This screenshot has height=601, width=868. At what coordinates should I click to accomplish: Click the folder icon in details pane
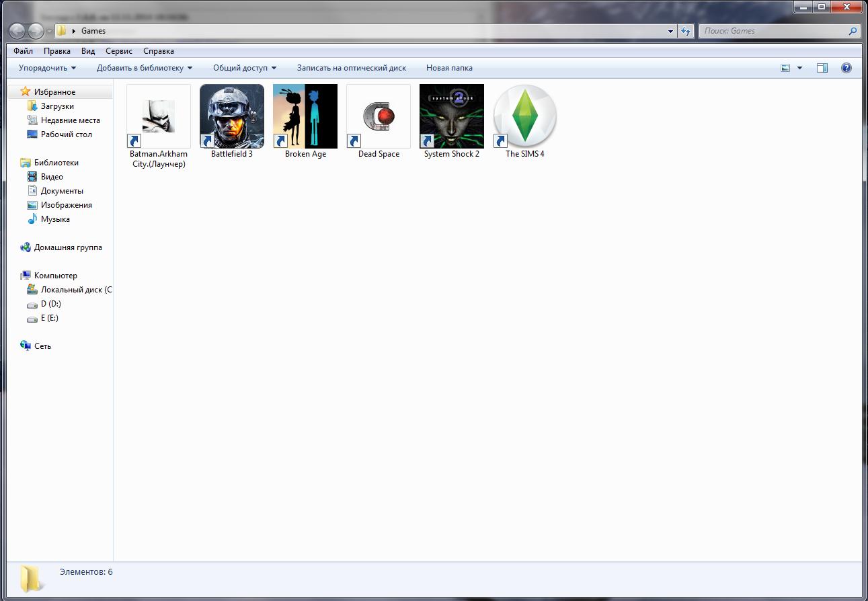click(31, 579)
